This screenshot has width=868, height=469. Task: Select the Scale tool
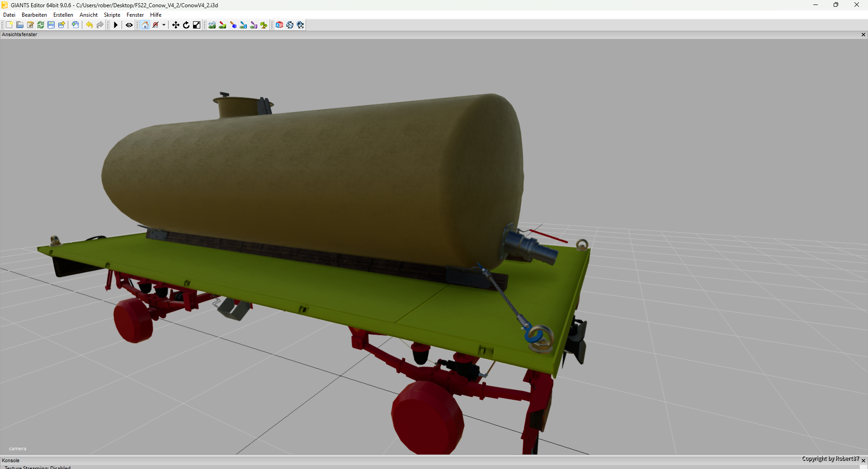click(x=197, y=25)
